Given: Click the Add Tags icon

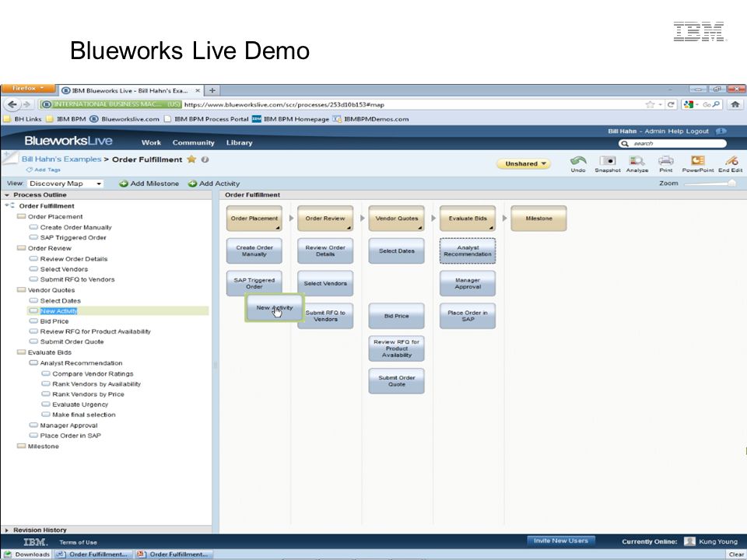Looking at the screenshot, I should click(29, 170).
